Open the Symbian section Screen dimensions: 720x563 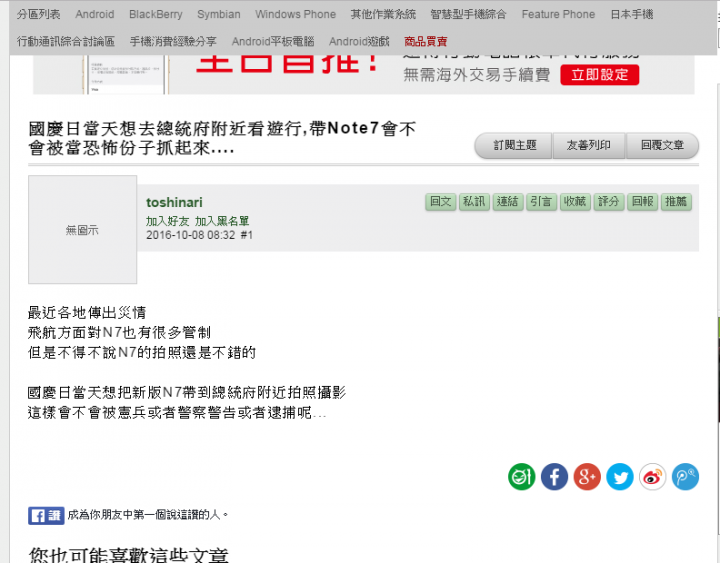click(219, 14)
